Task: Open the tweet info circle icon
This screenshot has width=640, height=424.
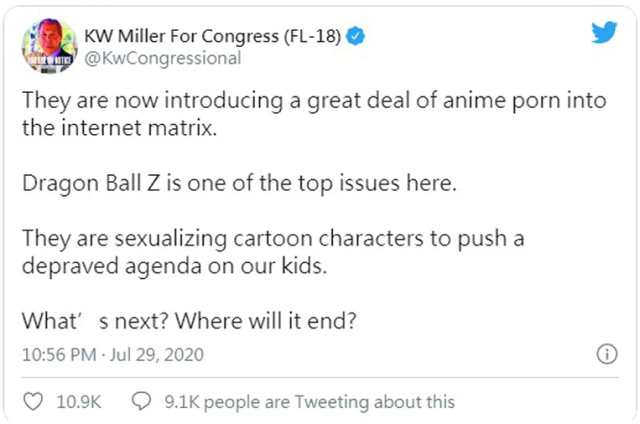Action: pos(605,355)
